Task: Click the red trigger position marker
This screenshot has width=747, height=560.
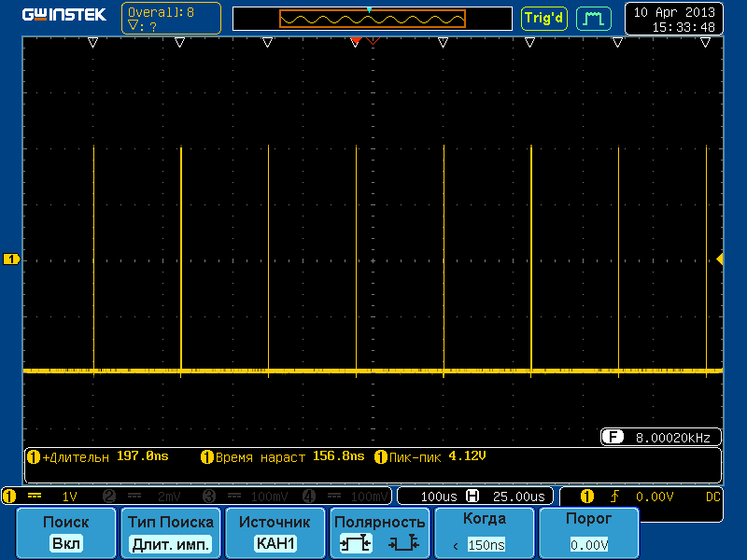Action: pos(355,42)
